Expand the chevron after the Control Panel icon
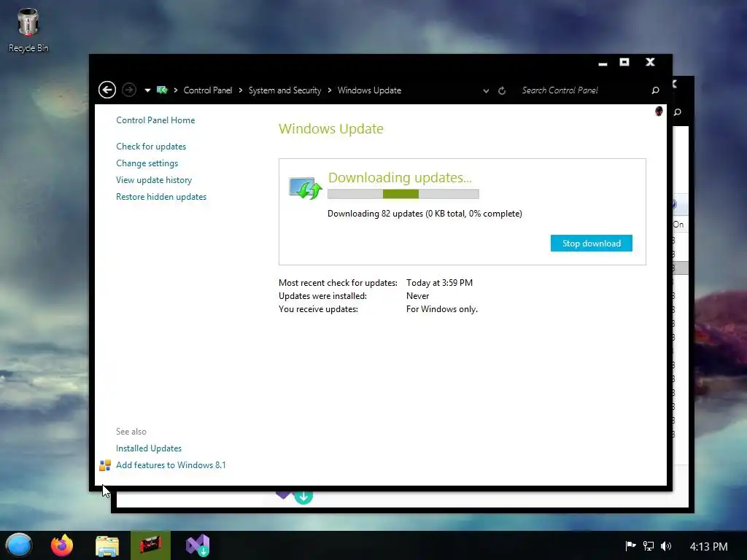 (176, 90)
